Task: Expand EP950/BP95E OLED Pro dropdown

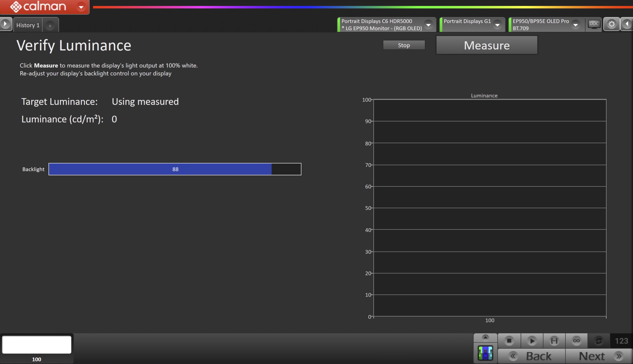Action: click(x=575, y=25)
